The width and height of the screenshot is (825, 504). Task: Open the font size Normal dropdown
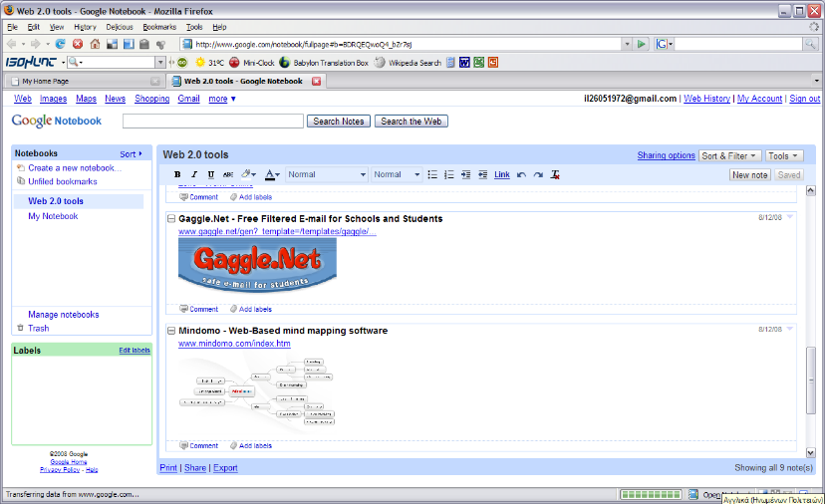point(397,174)
